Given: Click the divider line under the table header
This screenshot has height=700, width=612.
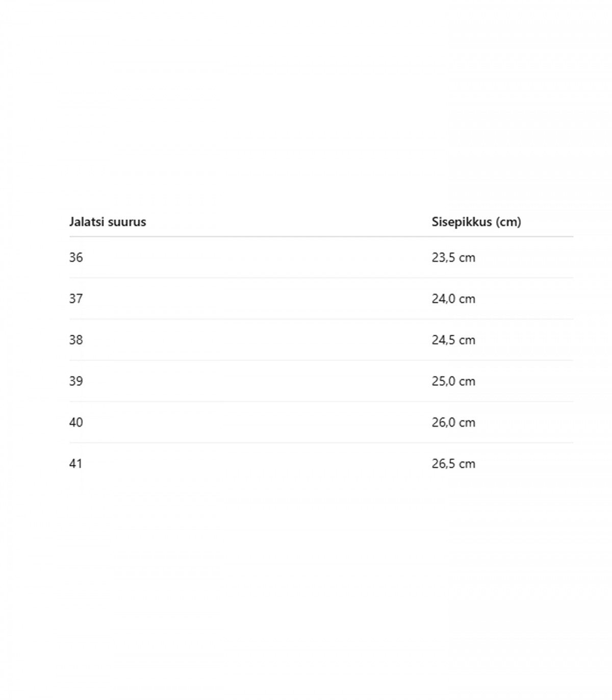Looking at the screenshot, I should click(321, 237).
